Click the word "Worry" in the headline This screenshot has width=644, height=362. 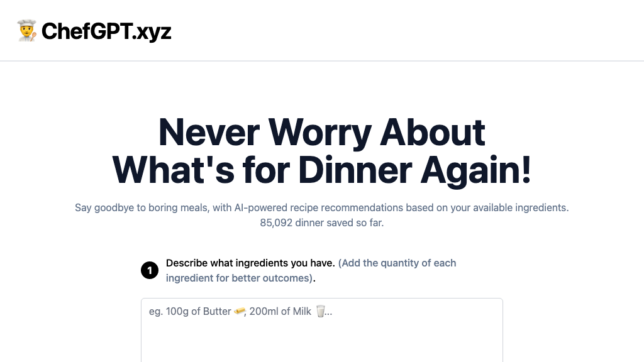319,132
